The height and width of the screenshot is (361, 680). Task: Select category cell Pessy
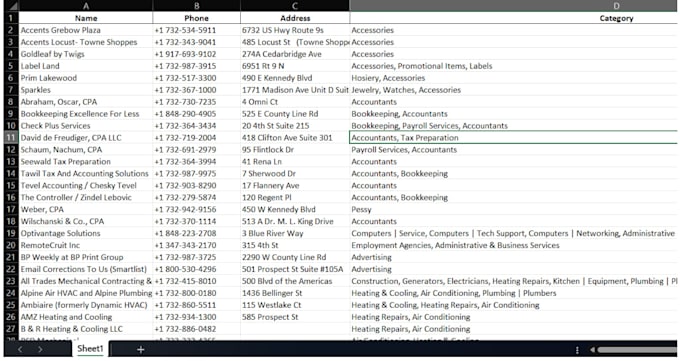click(514, 209)
